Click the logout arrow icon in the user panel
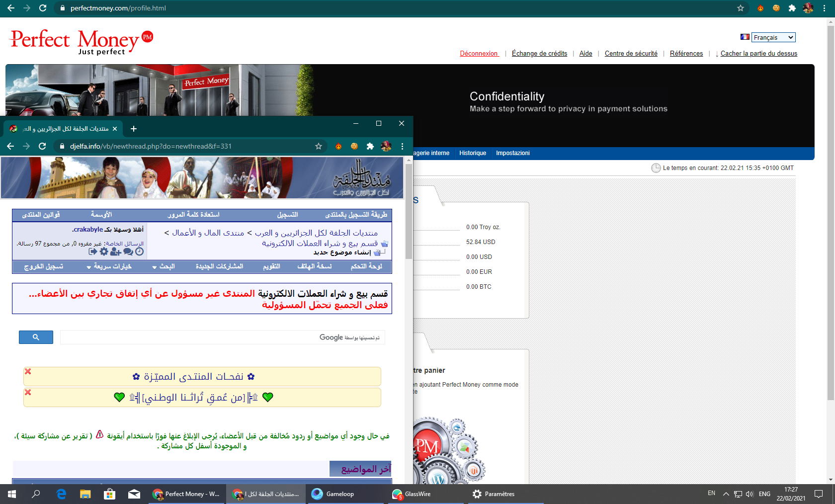This screenshot has width=835, height=504. coord(93,252)
